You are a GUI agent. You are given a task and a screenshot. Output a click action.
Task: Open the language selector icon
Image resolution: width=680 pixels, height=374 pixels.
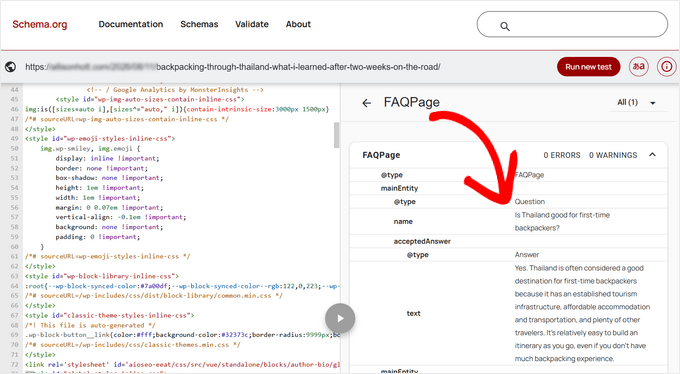(639, 67)
